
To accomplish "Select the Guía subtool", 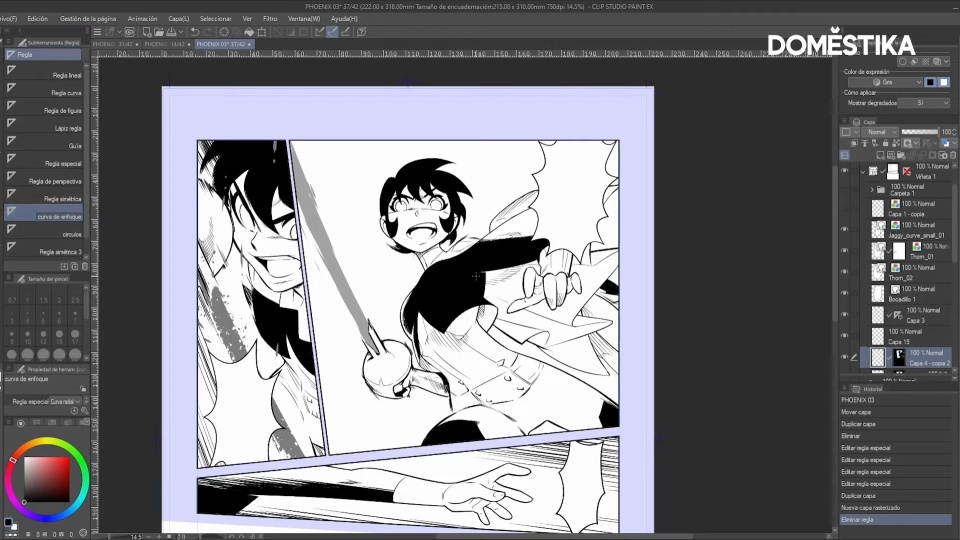I will pyautogui.click(x=43, y=143).
